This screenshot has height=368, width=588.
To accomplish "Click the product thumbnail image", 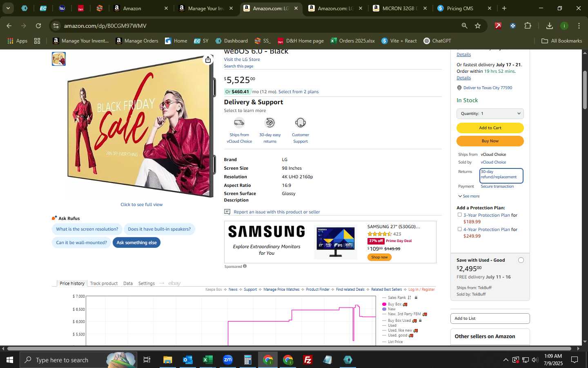I will click(x=59, y=59).
